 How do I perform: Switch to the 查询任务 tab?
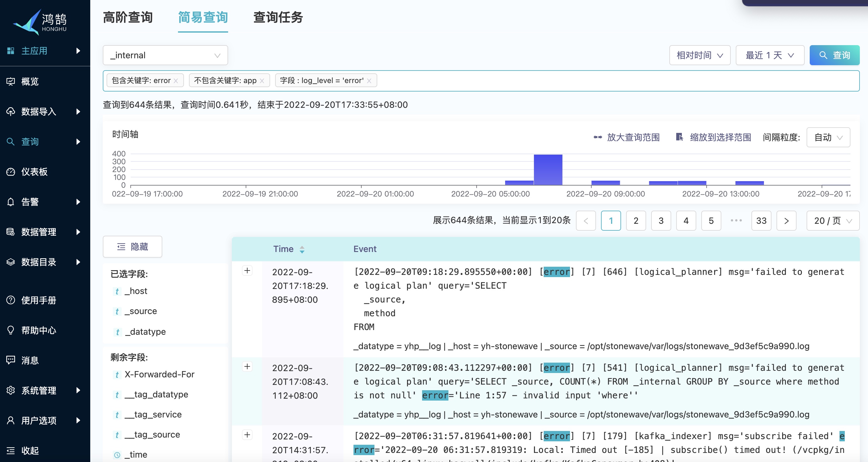click(278, 18)
